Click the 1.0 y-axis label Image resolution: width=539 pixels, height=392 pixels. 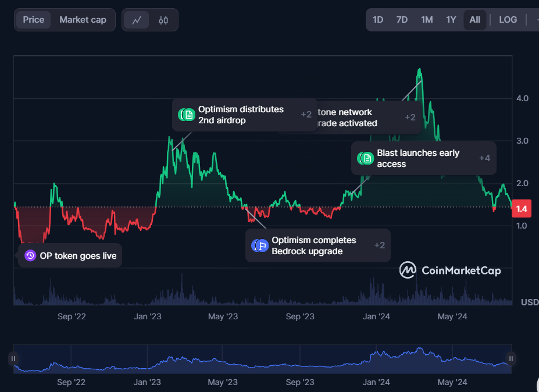(x=522, y=226)
